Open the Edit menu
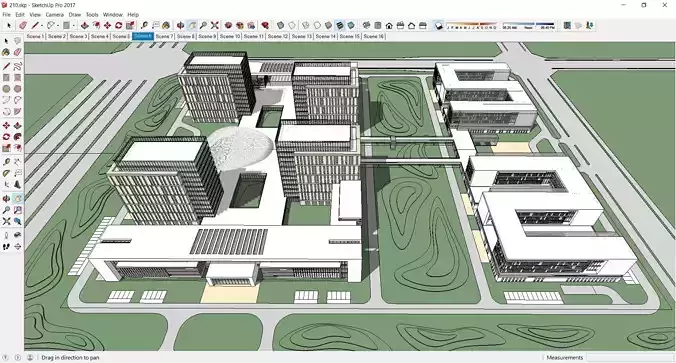Image resolution: width=676 pixels, height=363 pixels. point(20,15)
